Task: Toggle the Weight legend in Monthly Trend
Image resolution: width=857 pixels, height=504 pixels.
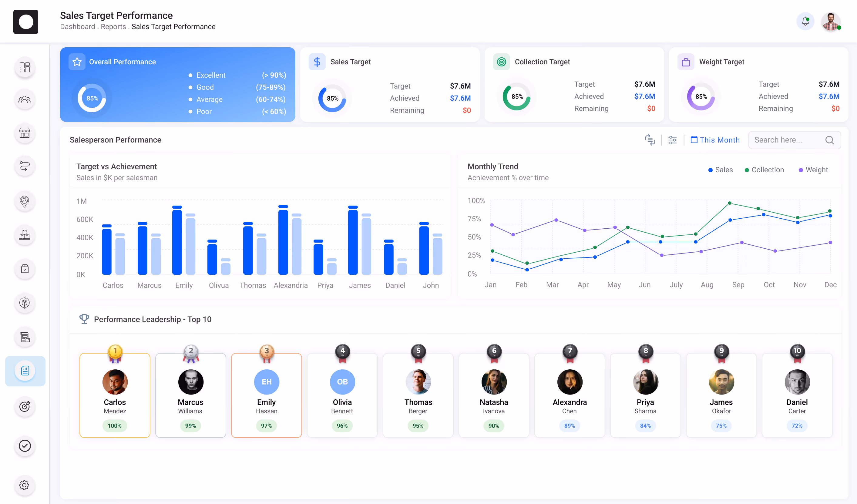Action: (813, 170)
